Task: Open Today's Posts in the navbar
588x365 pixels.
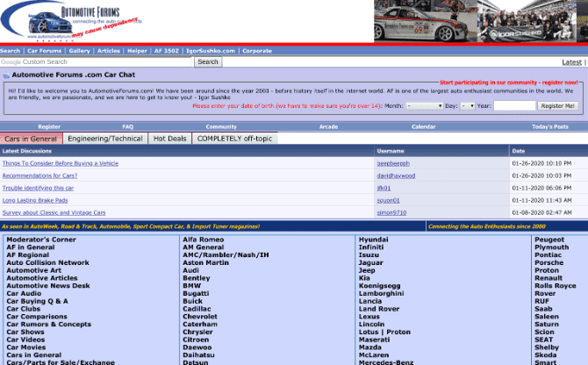Action: point(549,127)
